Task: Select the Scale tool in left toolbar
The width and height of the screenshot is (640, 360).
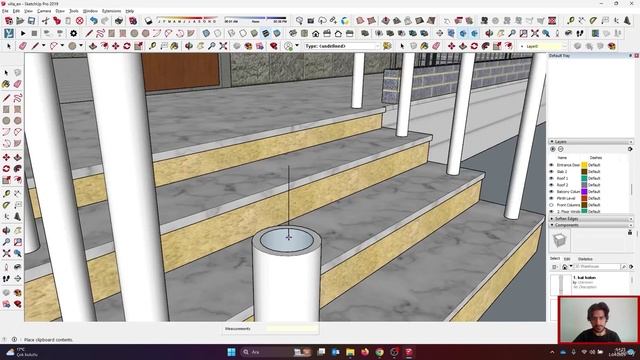Action: pos(6,180)
